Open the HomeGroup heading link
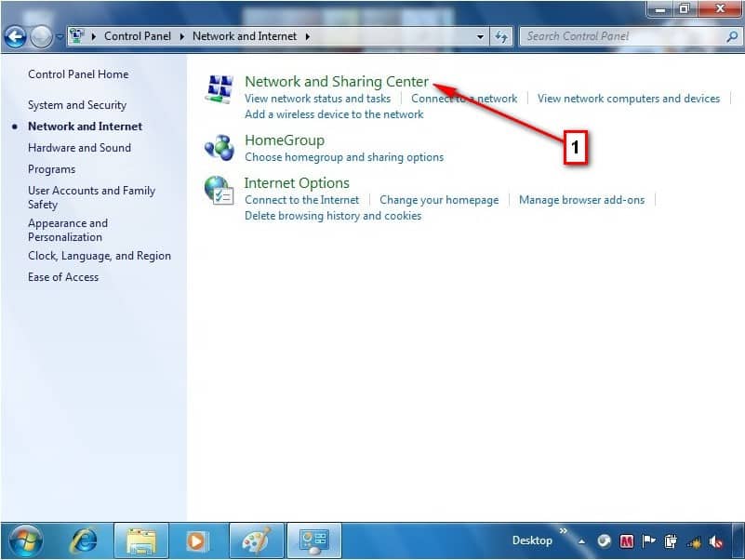 click(x=285, y=140)
